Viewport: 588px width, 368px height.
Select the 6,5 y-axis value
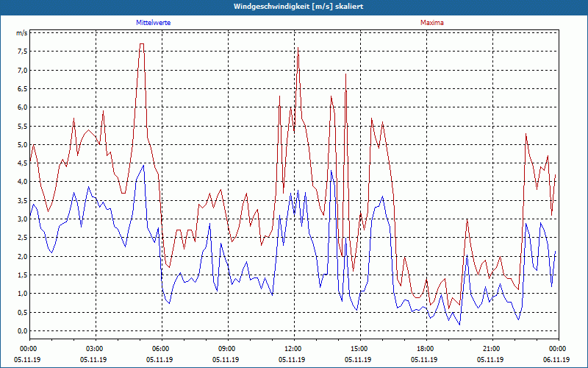tap(23, 89)
